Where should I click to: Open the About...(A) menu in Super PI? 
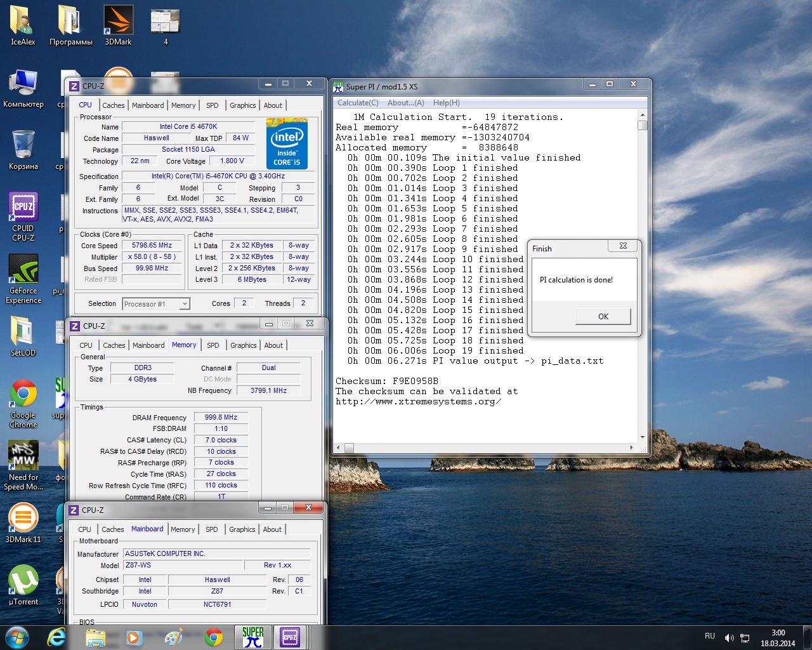[x=406, y=103]
